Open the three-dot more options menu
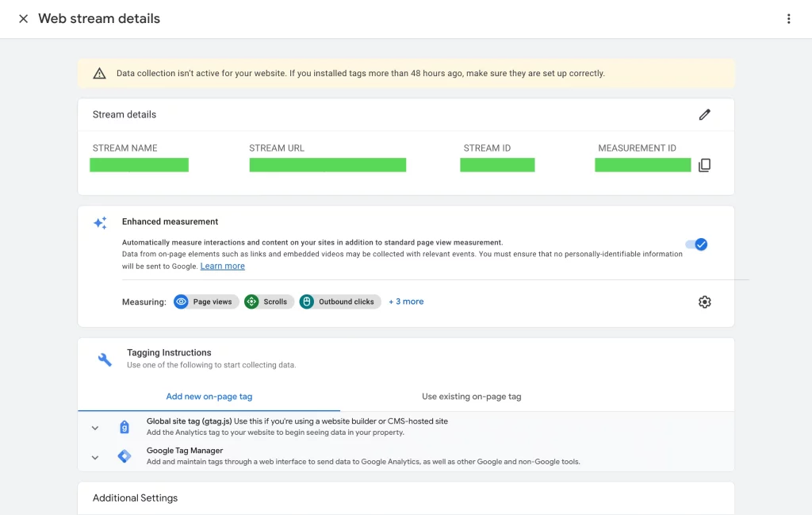Viewport: 812px width, 515px height. tap(788, 19)
